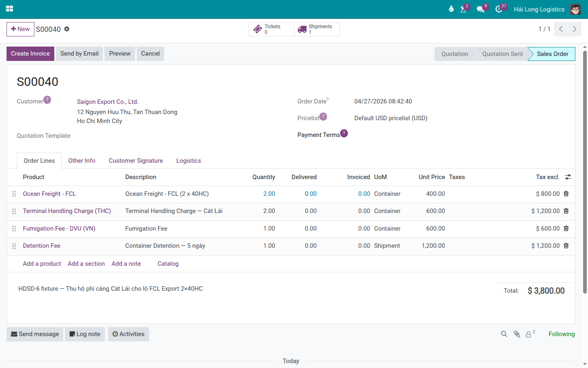
Task: Switch to the Other Info tab
Action: [x=82, y=161]
